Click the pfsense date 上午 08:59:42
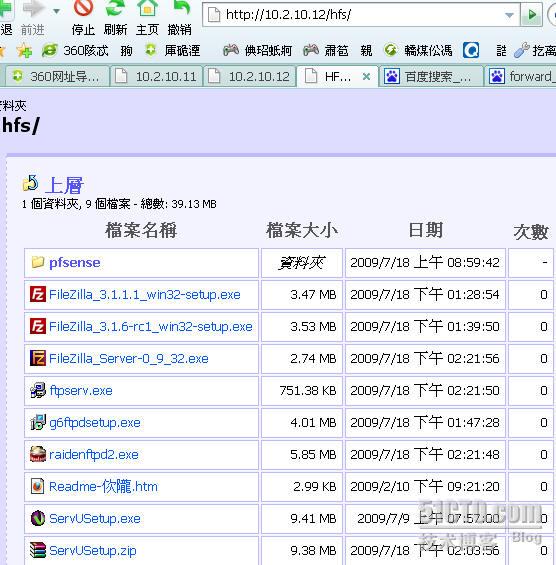The image size is (556, 565). coord(425,263)
